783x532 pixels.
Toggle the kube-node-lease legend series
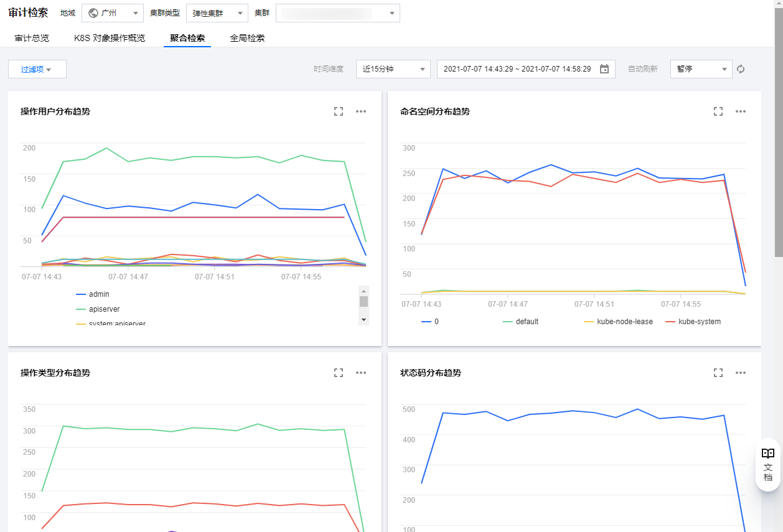tap(618, 322)
